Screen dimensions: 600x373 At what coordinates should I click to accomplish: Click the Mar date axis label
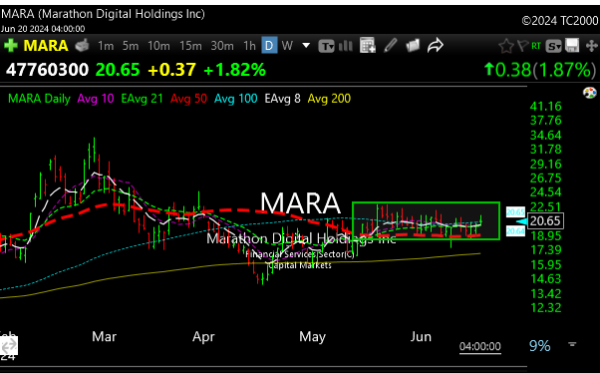coord(104,337)
